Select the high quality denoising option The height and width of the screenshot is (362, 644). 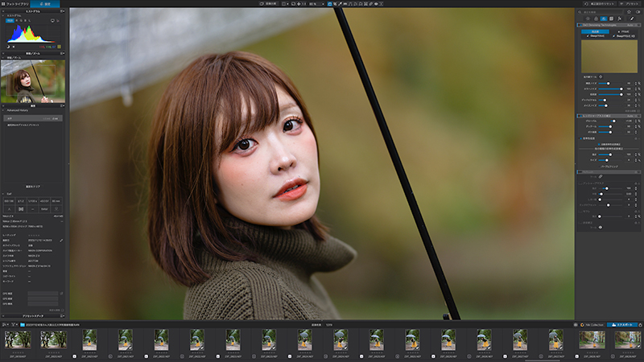tap(595, 31)
